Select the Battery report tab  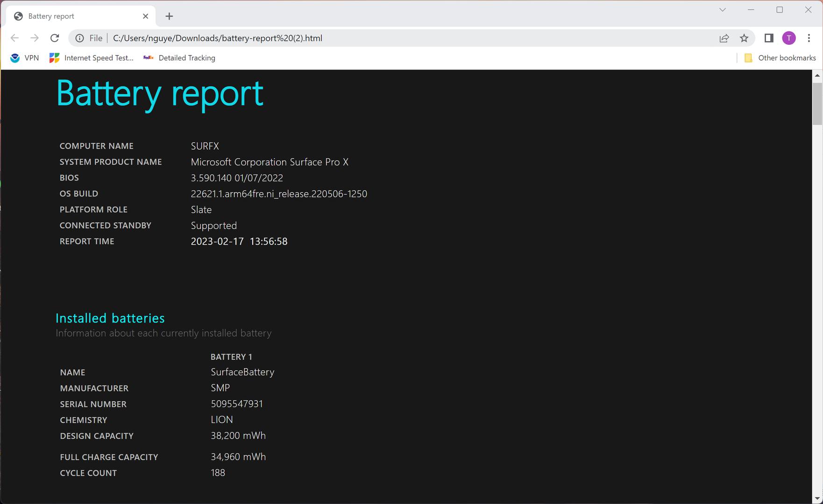coord(79,16)
